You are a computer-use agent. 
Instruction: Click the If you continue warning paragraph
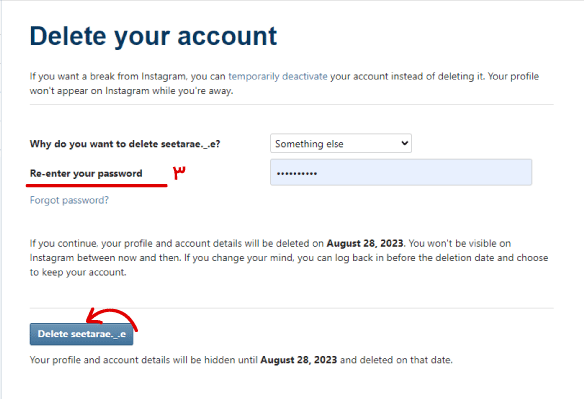(289, 258)
